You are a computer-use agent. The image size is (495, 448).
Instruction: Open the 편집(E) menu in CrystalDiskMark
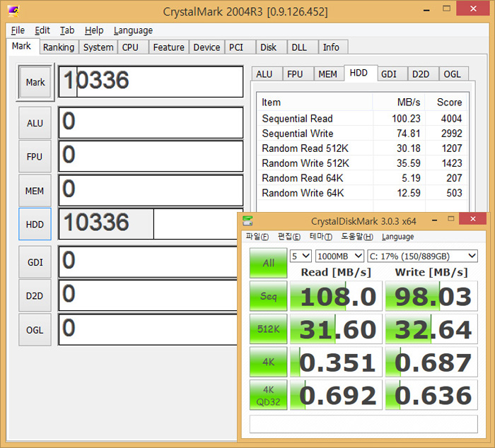click(x=289, y=236)
